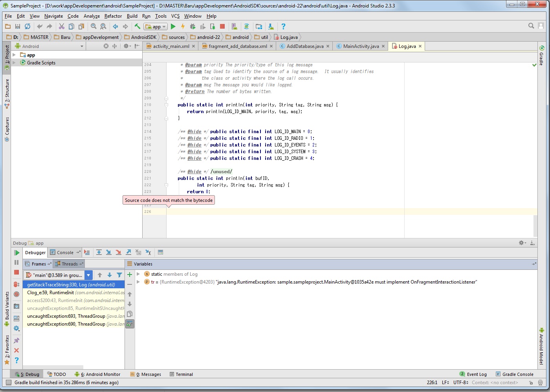Toggle the watches glasses button in Variables
Screen dimensions: 550x392
[x=130, y=324]
